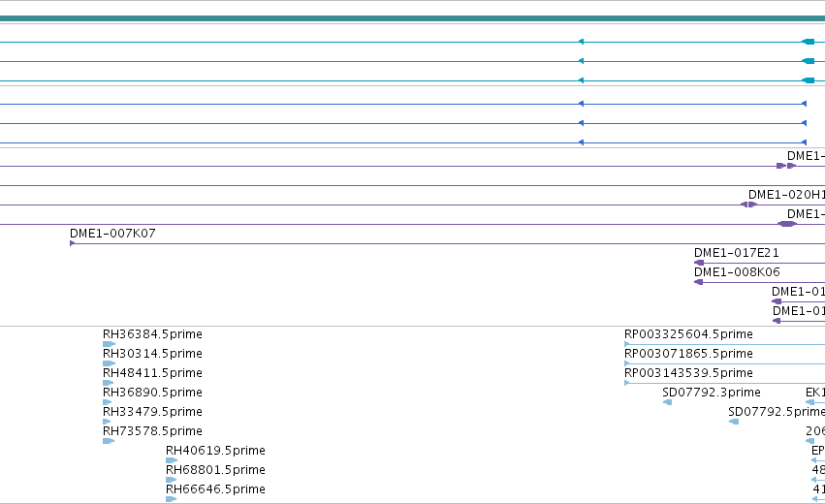The height and width of the screenshot is (504, 825).
Task: Click the label DME1-017E21
Action: click(x=737, y=253)
